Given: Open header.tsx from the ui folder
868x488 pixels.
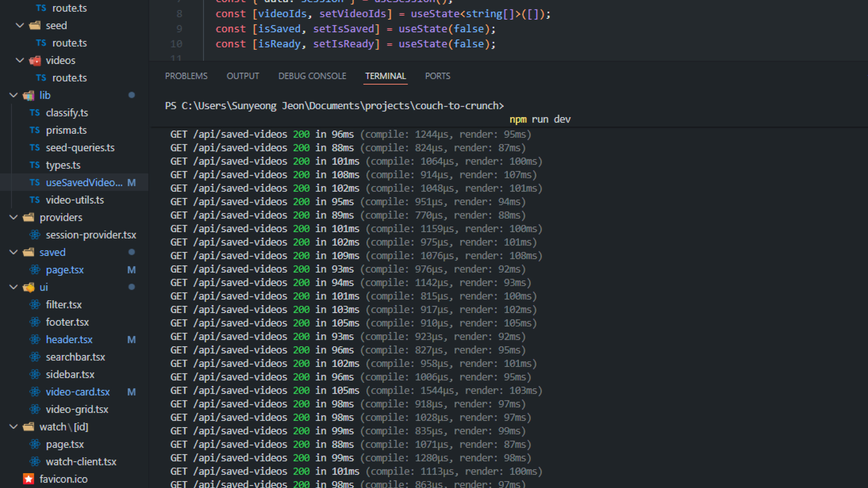Looking at the screenshot, I should click(x=69, y=340).
